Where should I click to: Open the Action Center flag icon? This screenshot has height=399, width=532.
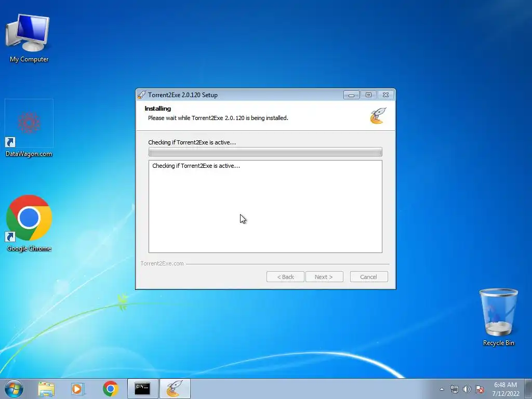click(x=480, y=389)
